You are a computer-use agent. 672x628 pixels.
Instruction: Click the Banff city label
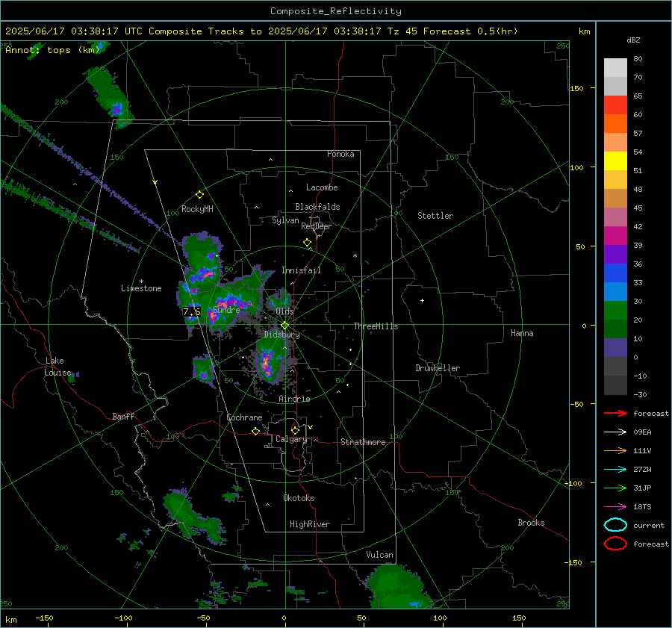pyautogui.click(x=123, y=416)
